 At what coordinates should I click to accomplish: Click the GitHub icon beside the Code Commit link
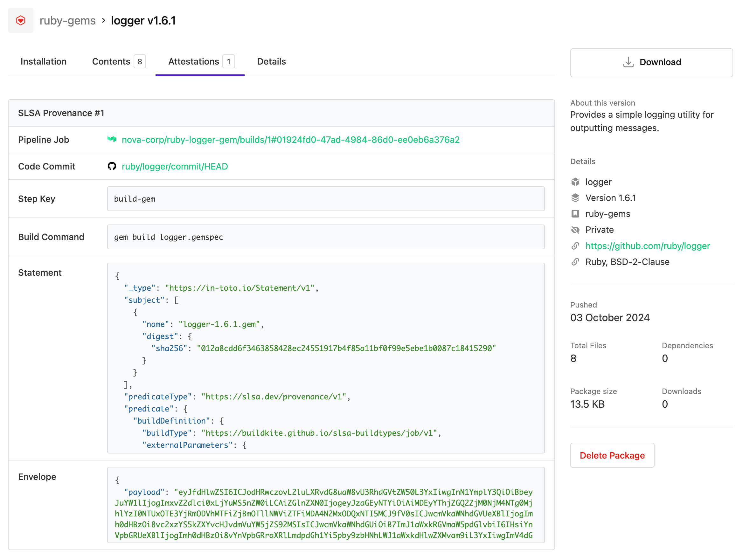coord(112,166)
